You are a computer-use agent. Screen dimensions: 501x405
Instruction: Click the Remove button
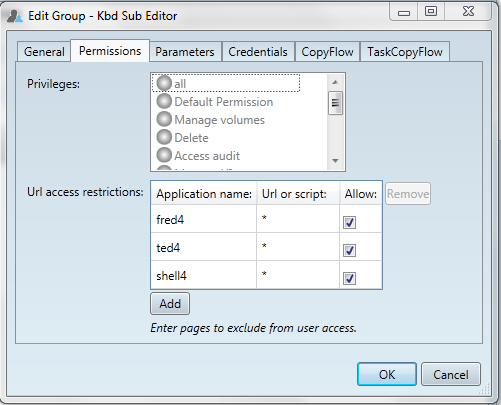tap(408, 194)
